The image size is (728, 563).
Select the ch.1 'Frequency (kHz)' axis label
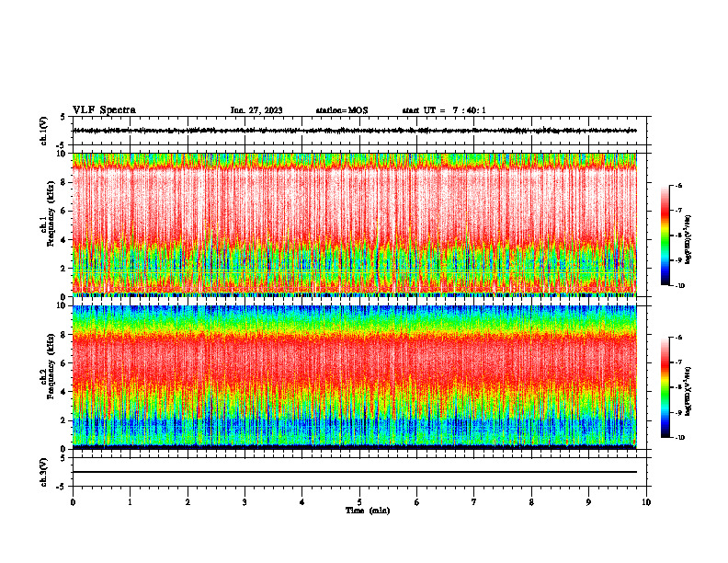click(x=51, y=214)
